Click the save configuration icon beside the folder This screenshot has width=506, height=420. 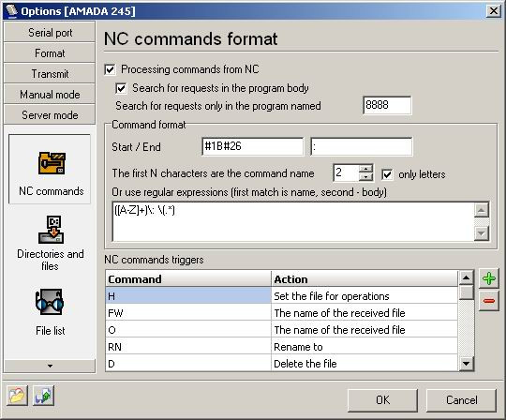pyautogui.click(x=43, y=395)
